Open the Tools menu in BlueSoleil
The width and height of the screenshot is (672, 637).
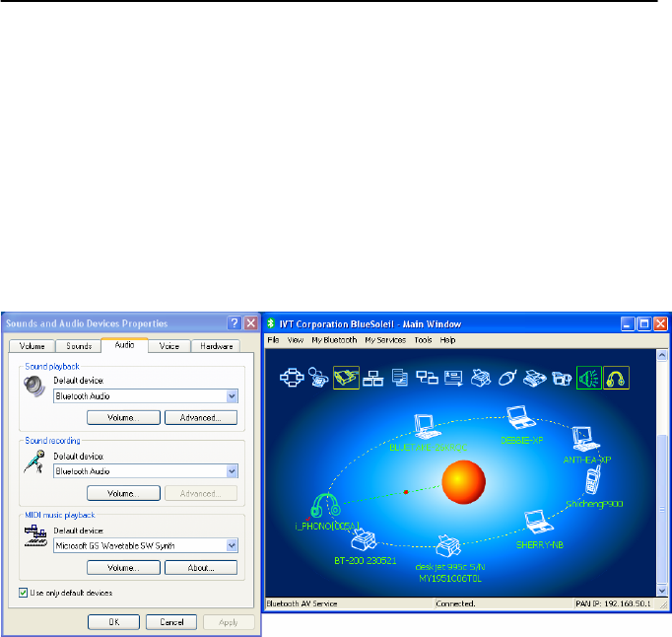pyautogui.click(x=423, y=340)
